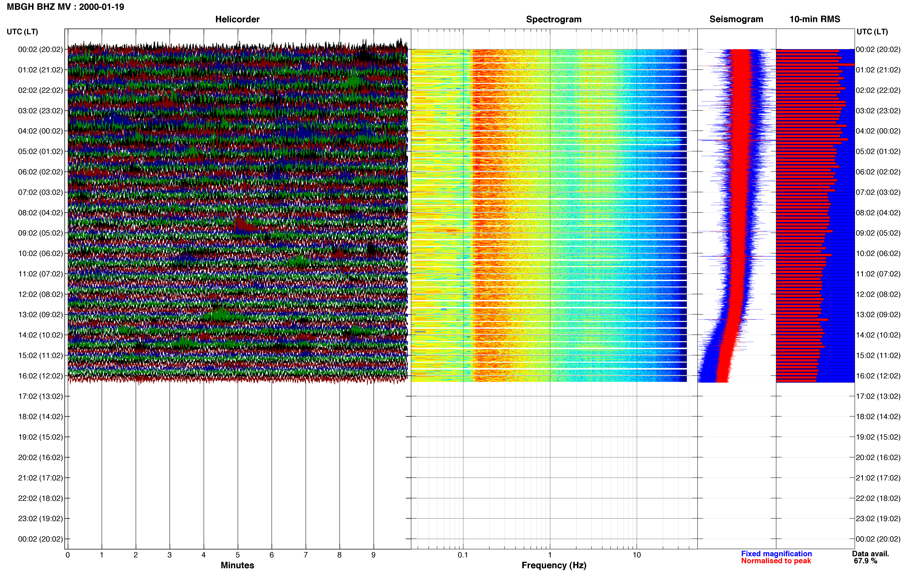Select left-axis time label 12:02 (08:02)
The width and height of the screenshot is (924, 578).
tap(41, 294)
